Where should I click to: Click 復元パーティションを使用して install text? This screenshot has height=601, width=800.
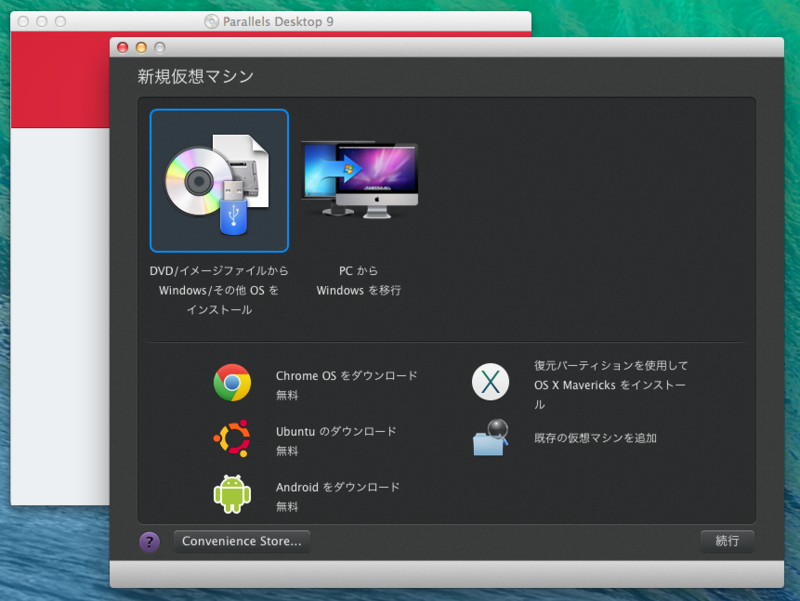(608, 368)
